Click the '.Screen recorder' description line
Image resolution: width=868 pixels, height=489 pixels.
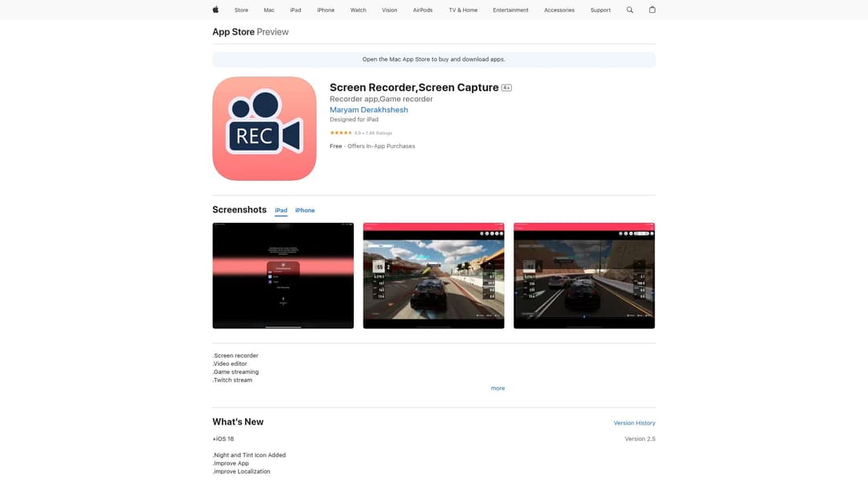click(235, 355)
